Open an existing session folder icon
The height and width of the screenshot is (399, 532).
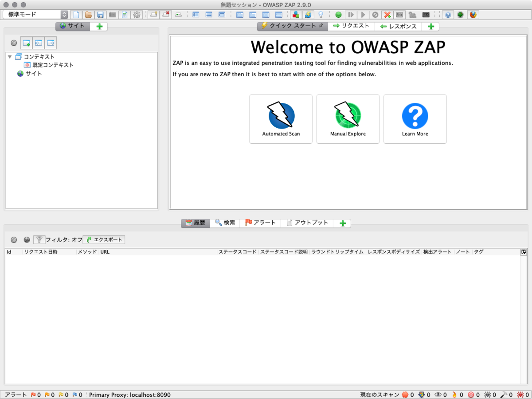88,15
